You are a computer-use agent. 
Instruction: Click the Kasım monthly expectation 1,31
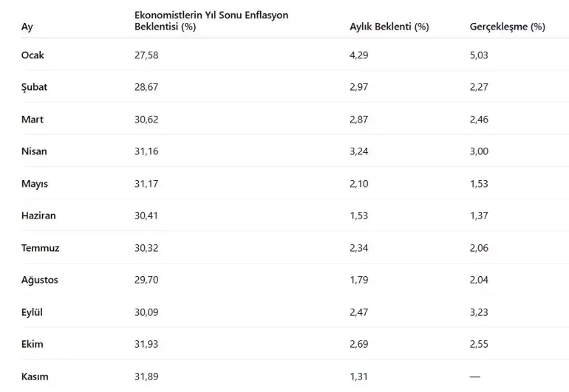pos(359,376)
